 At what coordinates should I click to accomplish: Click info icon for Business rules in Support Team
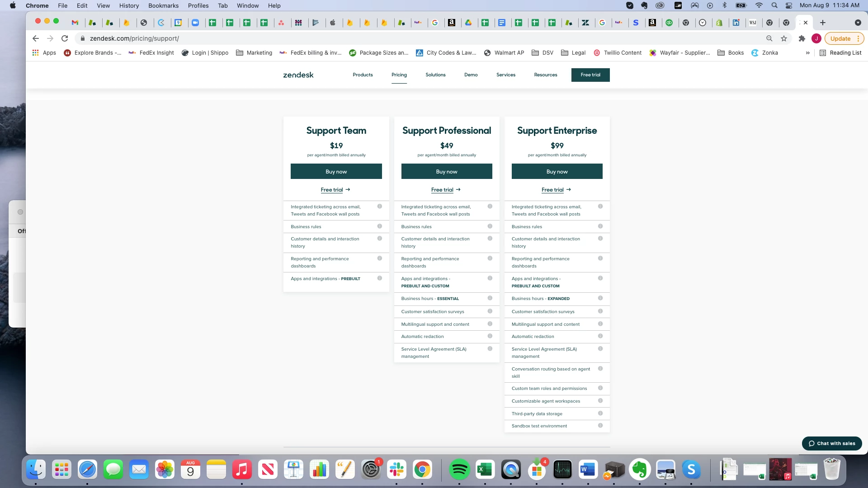click(x=379, y=226)
